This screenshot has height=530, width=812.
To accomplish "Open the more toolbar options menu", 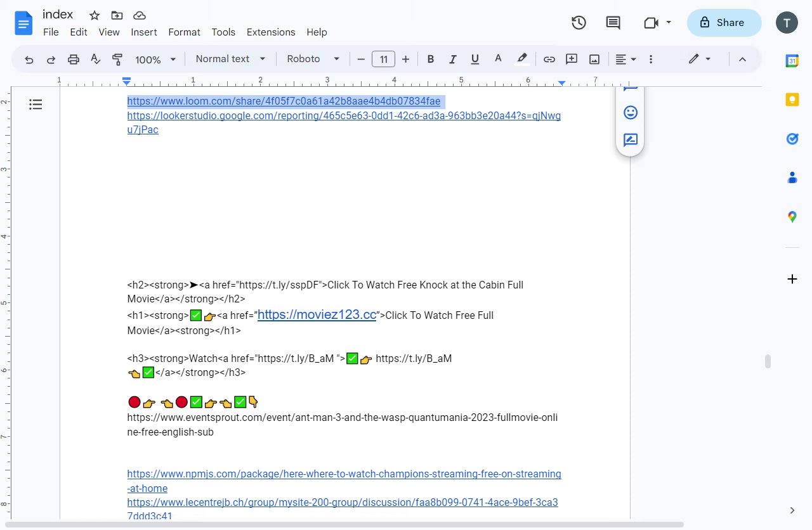I will point(651,59).
